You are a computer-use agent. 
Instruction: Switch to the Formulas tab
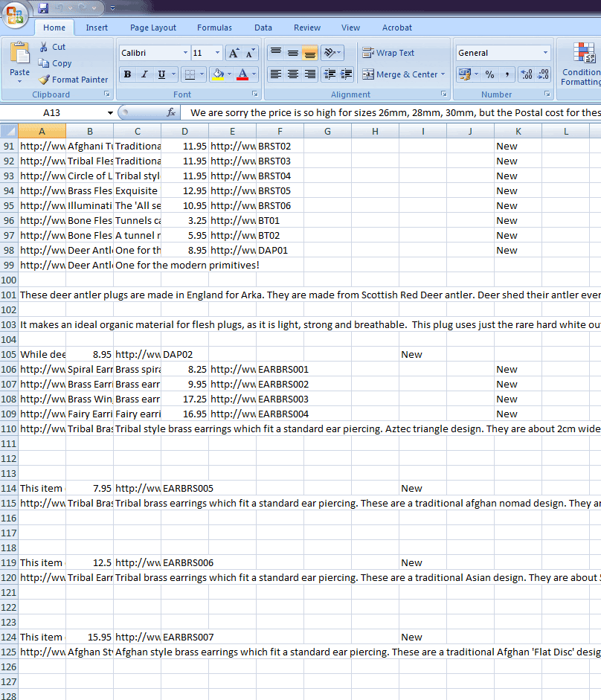coord(214,28)
